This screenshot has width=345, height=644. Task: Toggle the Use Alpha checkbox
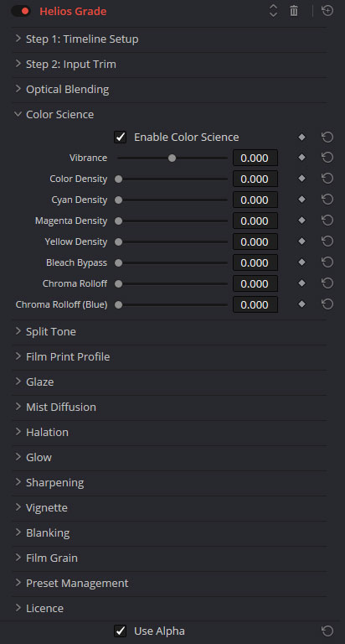pyautogui.click(x=121, y=631)
